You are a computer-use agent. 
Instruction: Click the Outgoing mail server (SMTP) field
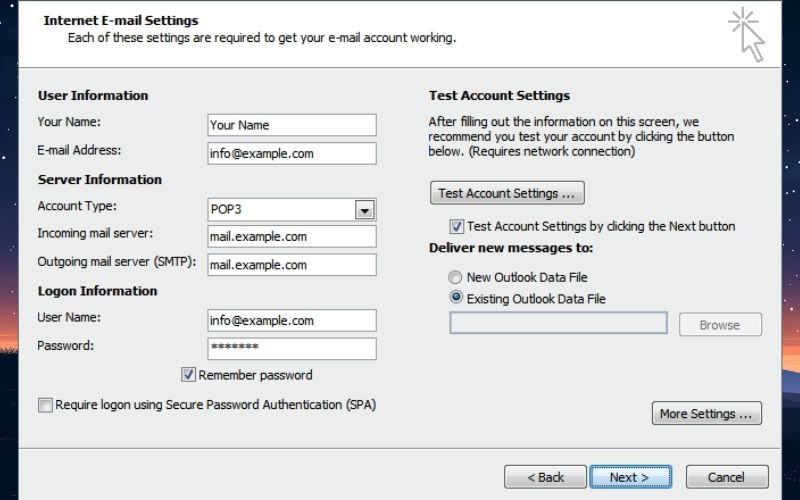coord(291,265)
